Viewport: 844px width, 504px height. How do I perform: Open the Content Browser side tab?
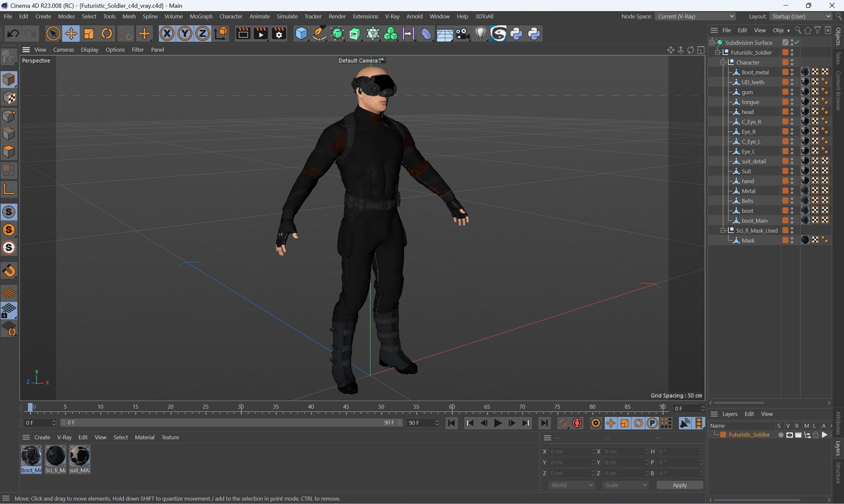838,91
